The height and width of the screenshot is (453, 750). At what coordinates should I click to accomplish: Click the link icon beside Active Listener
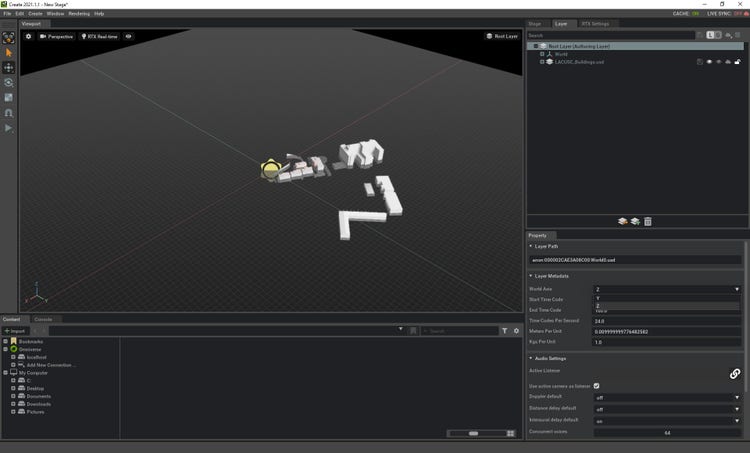[x=734, y=373]
